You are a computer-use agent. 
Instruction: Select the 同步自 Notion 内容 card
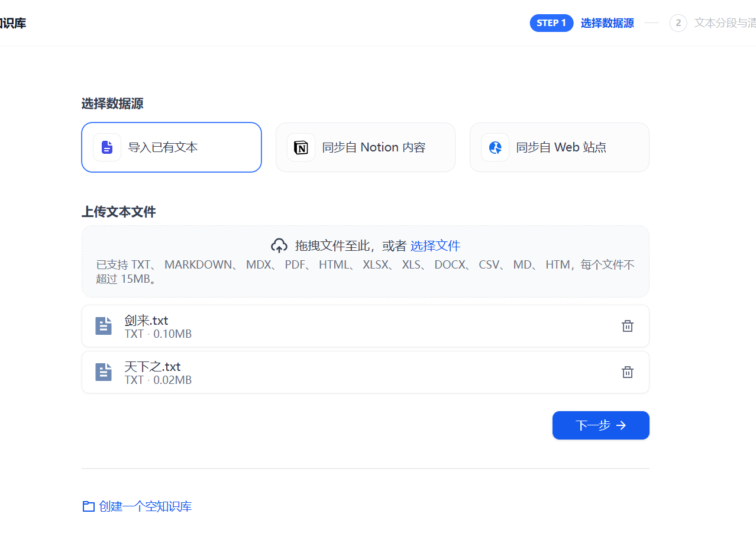point(366,147)
